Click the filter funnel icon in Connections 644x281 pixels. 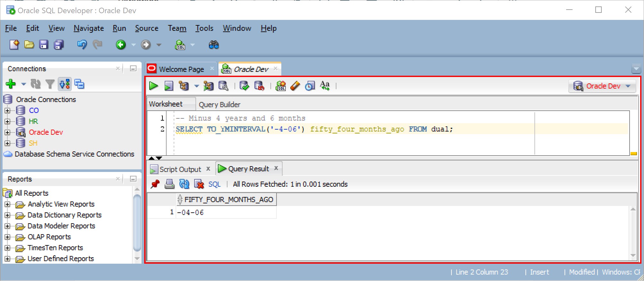coord(50,84)
